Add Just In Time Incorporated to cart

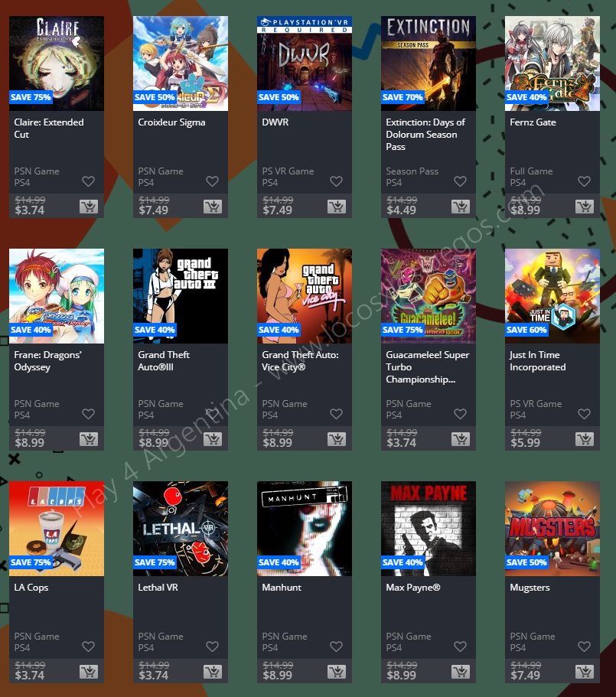[x=585, y=439]
